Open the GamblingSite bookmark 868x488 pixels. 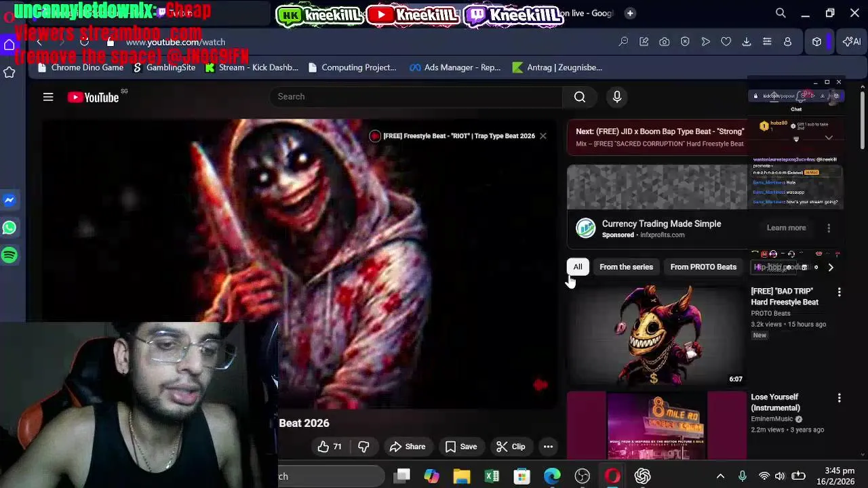click(x=163, y=67)
